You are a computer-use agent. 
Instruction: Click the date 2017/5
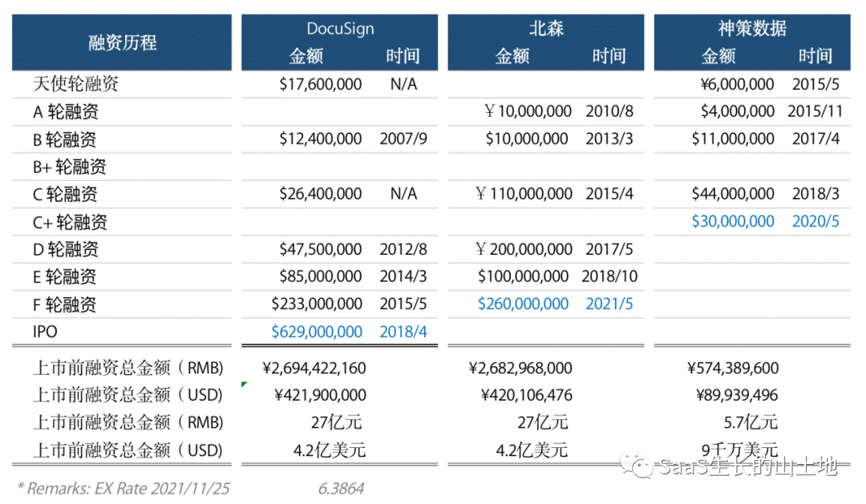(x=609, y=249)
